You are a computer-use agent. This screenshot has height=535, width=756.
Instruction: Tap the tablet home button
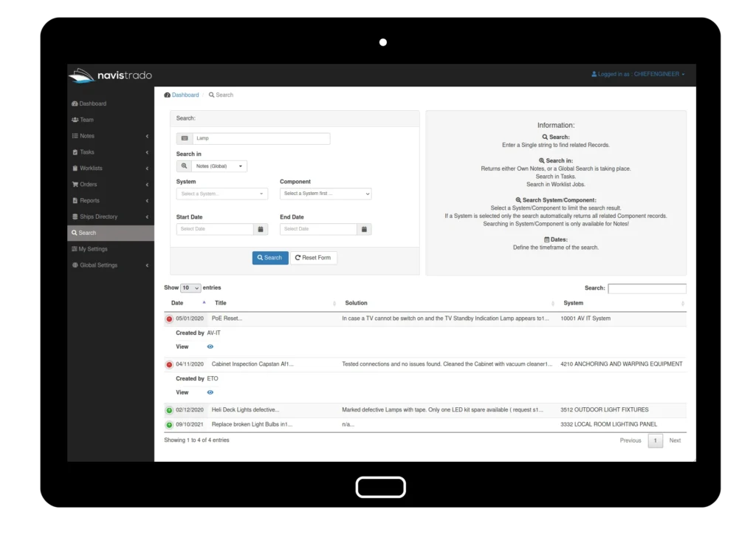click(x=380, y=487)
